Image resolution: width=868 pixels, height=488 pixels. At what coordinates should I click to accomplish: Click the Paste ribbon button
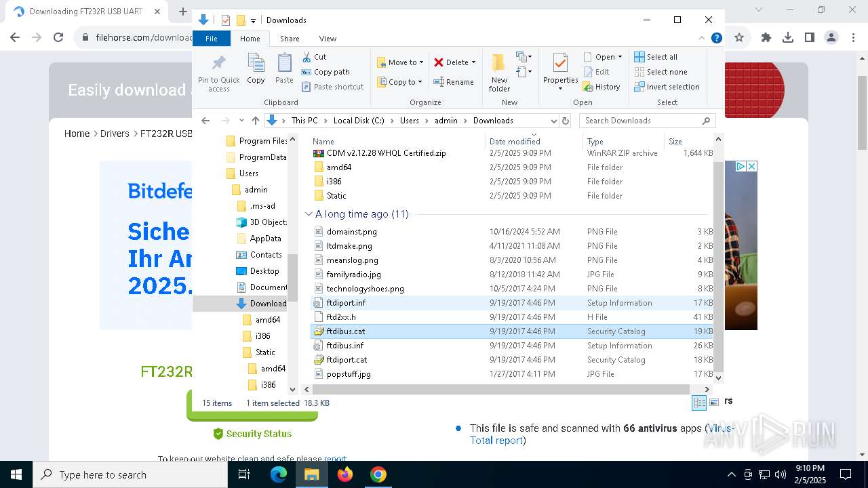pyautogui.click(x=284, y=69)
